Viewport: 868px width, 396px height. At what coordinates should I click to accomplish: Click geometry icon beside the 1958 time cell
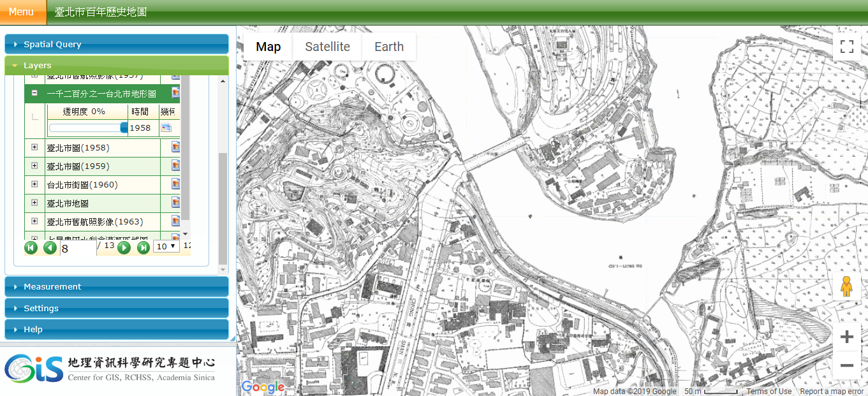[166, 128]
